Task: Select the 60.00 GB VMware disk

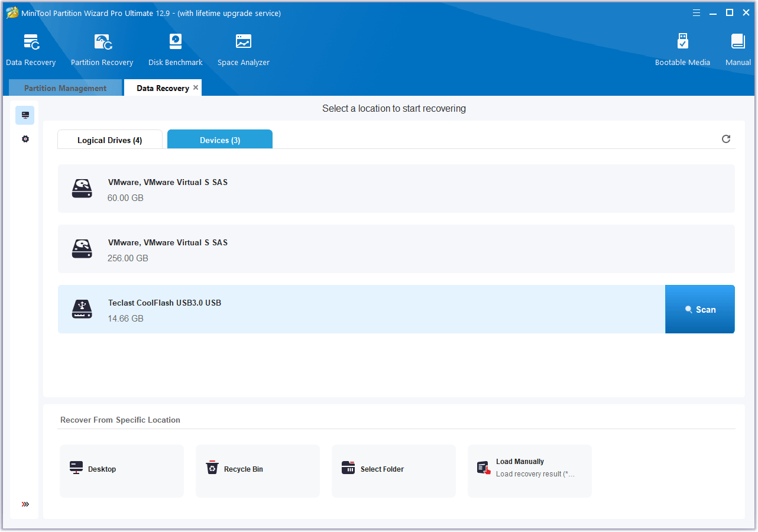Action: click(x=396, y=189)
